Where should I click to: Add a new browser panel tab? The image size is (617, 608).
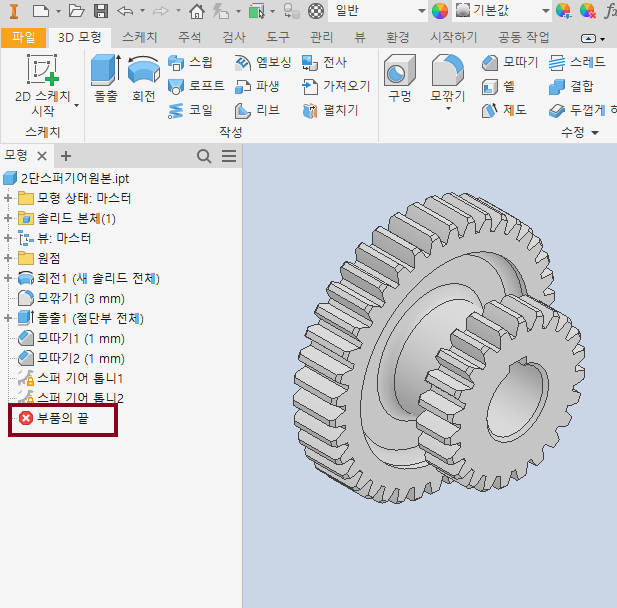(x=66, y=156)
